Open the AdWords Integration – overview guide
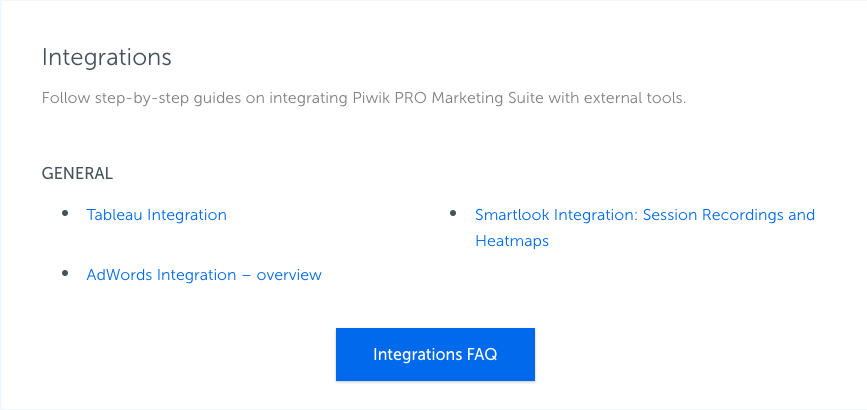The image size is (867, 410). pos(204,275)
